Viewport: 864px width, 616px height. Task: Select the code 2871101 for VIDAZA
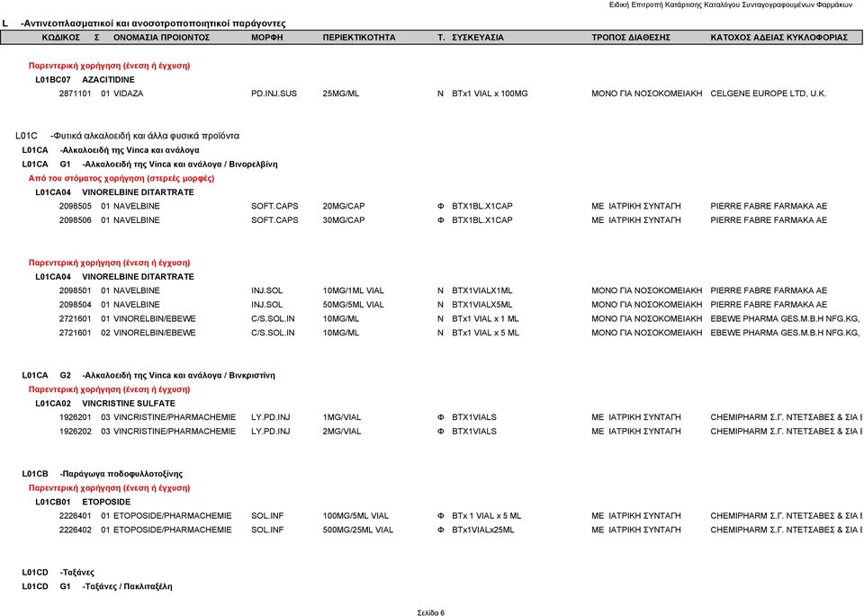pos(75,94)
